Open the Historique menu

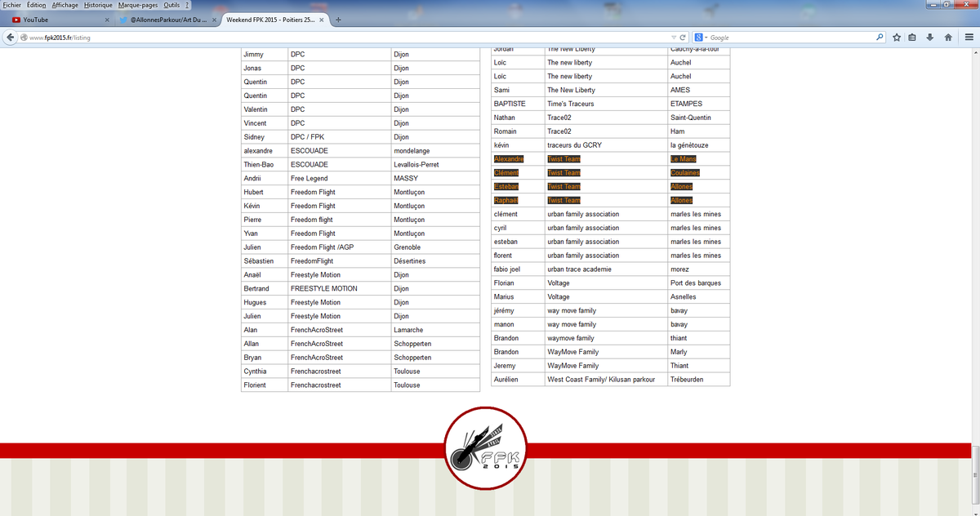click(98, 5)
